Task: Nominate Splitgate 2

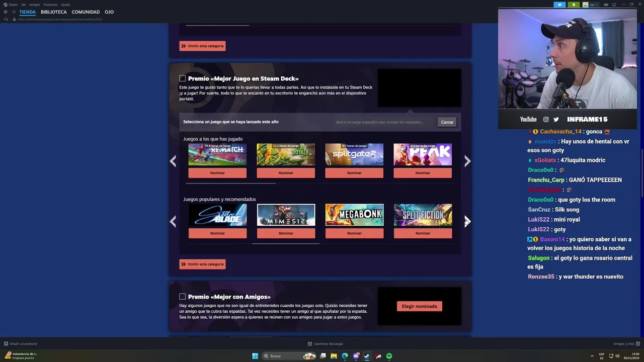Action: click(x=354, y=173)
